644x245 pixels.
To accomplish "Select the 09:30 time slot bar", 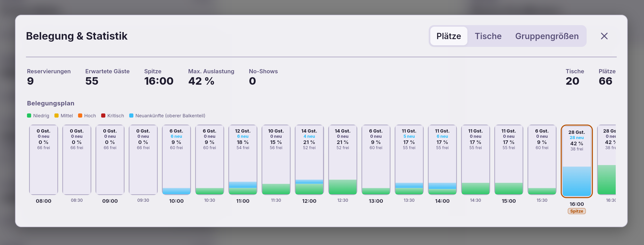I will coord(143,160).
